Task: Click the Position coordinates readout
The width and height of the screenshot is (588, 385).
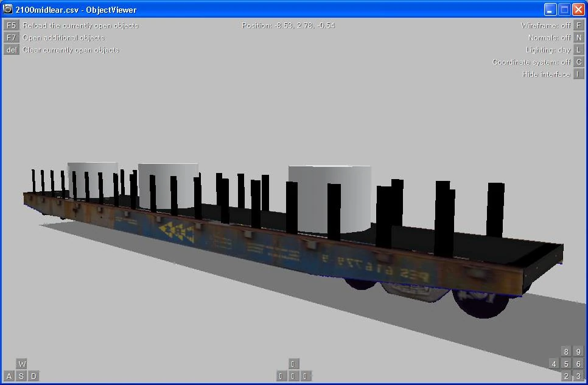Action: click(288, 26)
